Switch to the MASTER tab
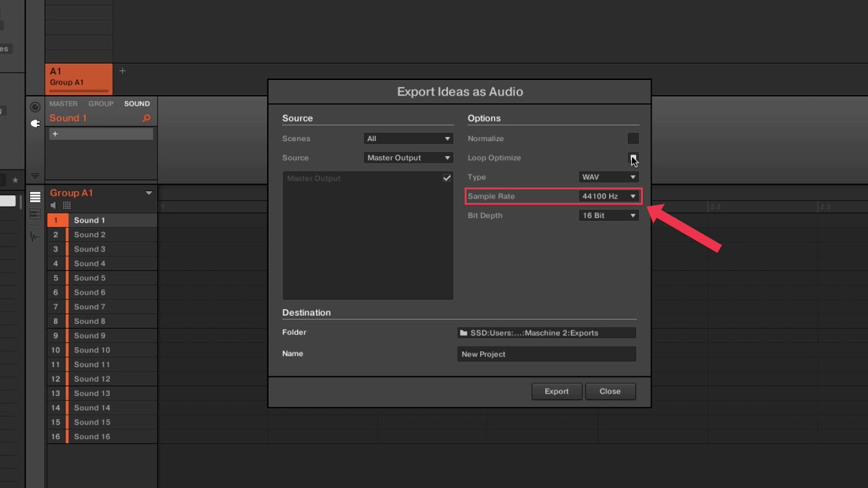This screenshot has width=868, height=488. pyautogui.click(x=63, y=104)
